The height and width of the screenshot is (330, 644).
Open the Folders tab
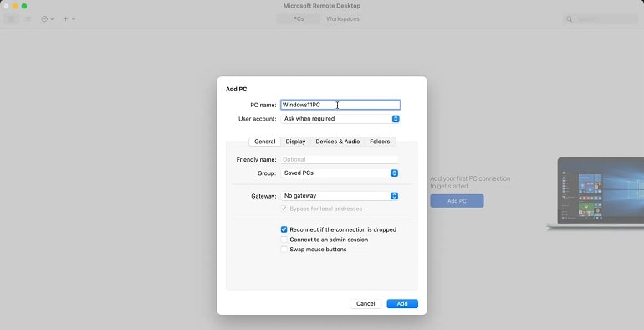[380, 142]
